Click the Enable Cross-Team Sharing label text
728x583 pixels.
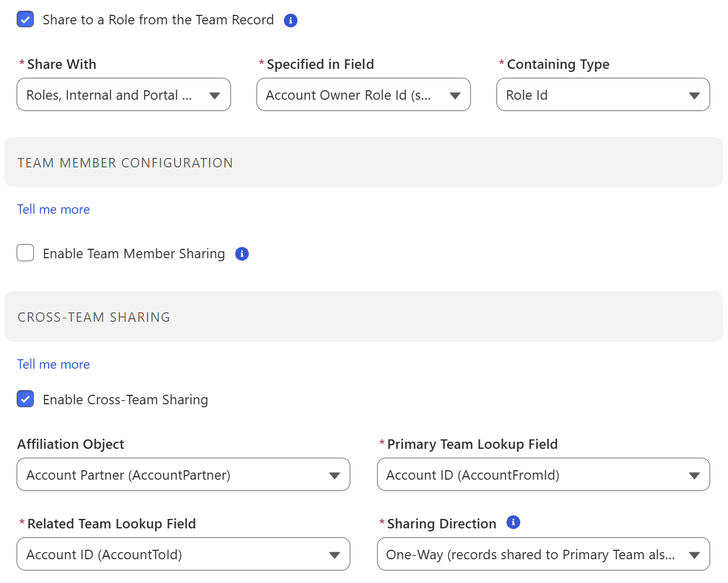[125, 400]
